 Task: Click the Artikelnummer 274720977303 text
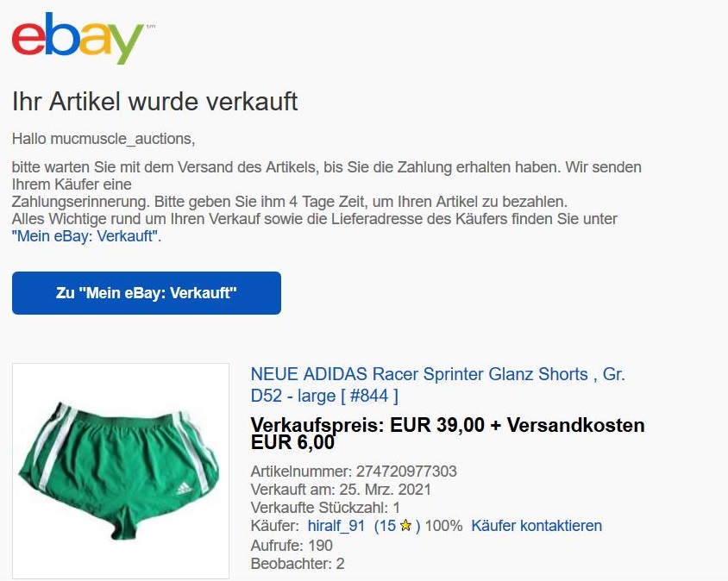pyautogui.click(x=354, y=472)
